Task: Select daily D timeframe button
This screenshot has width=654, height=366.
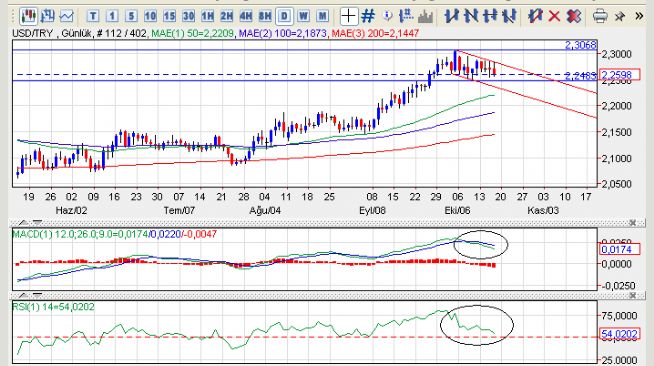Action: click(x=284, y=16)
